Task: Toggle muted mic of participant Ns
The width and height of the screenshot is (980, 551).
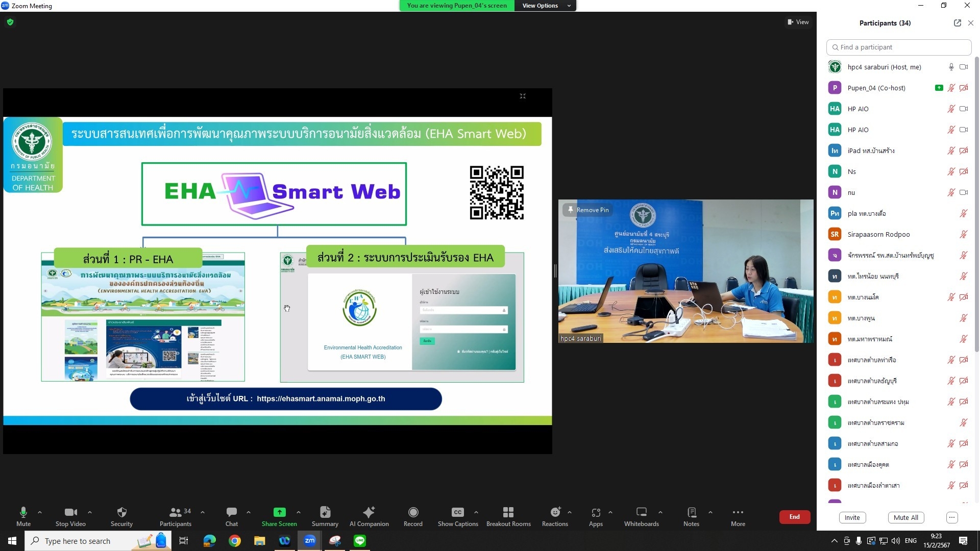Action: coord(951,171)
